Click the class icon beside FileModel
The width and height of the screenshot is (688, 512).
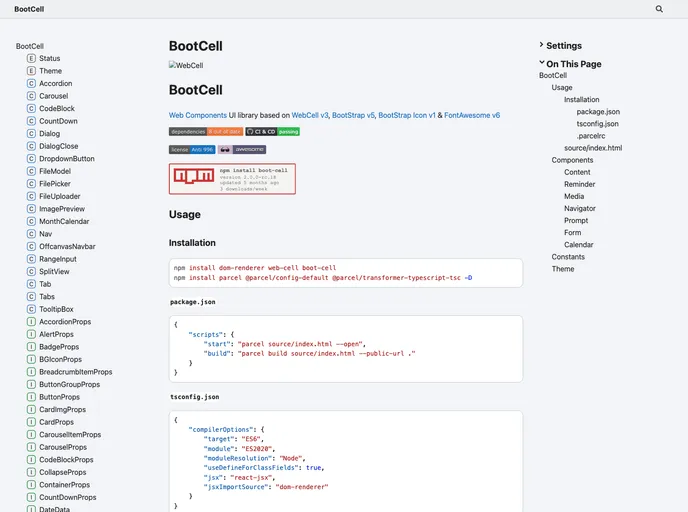tap(31, 171)
